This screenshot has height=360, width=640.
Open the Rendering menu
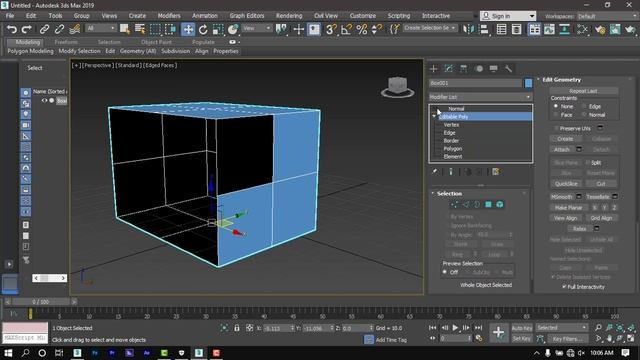coord(289,16)
